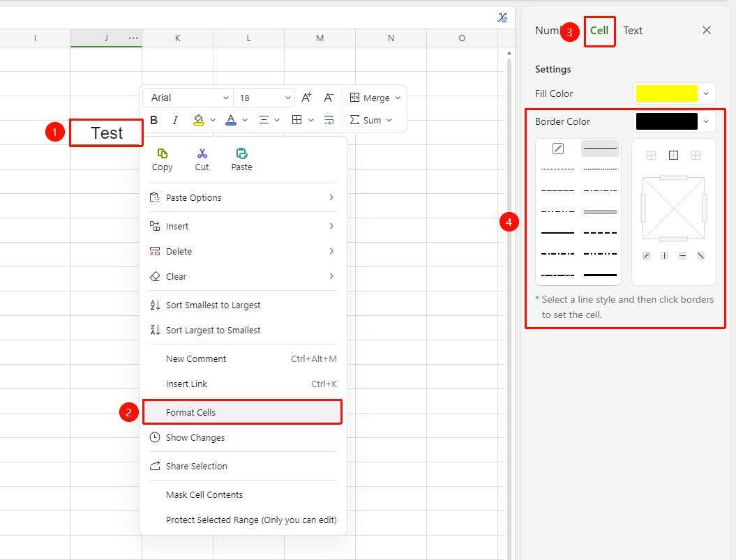Open the Fill Color dropdown arrow
736x560 pixels.
coord(706,93)
